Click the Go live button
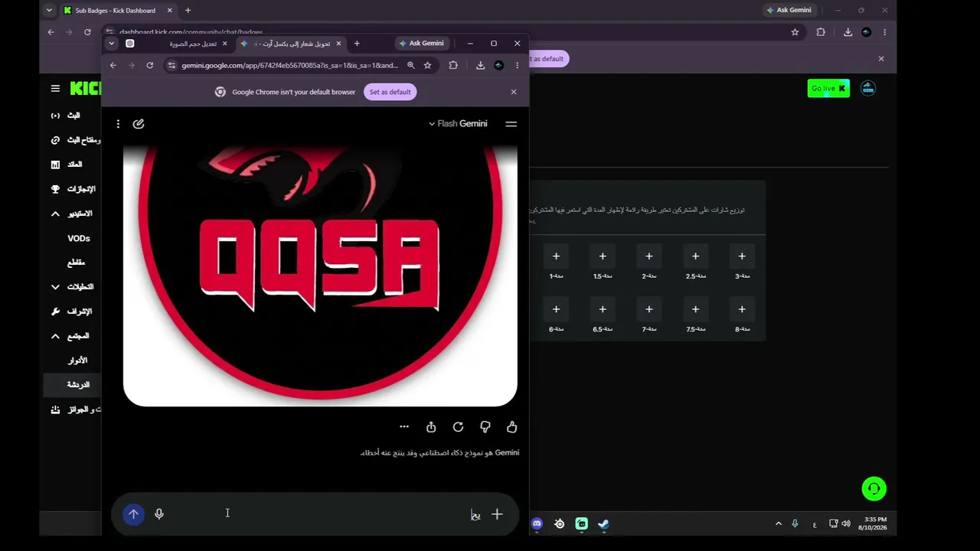The image size is (980, 551). tap(828, 89)
